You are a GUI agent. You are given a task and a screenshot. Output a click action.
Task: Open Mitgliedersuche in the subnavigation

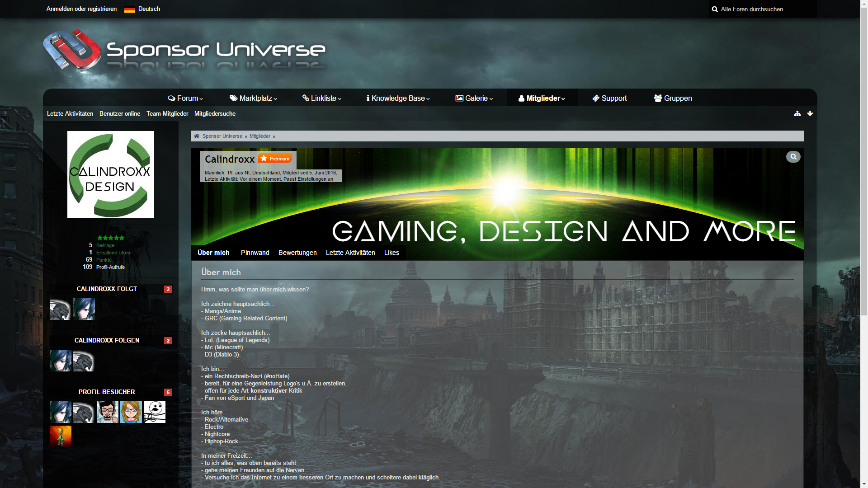point(215,113)
